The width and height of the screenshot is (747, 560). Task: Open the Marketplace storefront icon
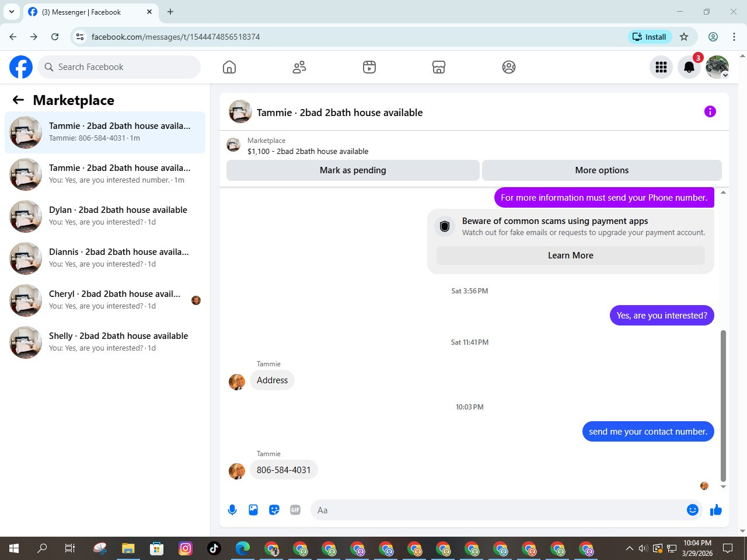click(x=439, y=67)
